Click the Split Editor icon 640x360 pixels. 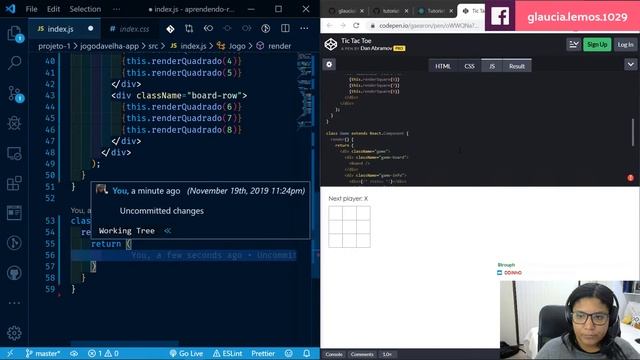coord(285,29)
